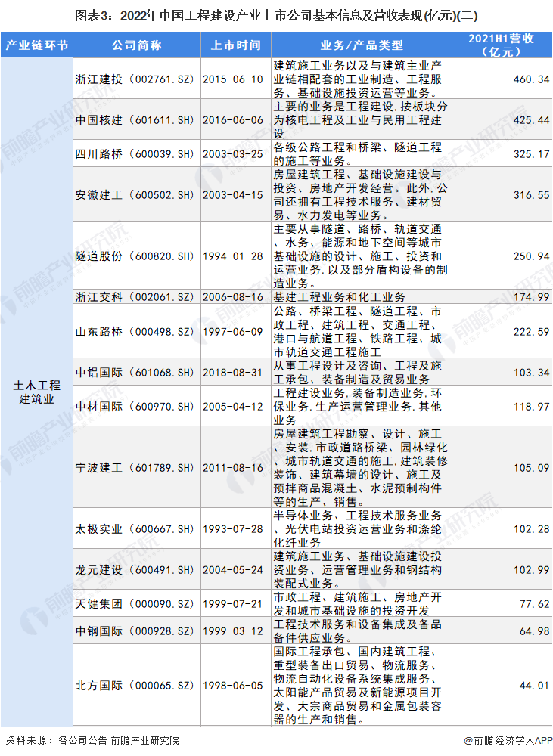
Task: Click the 土木工程建筑业 category cell
Action: [x=36, y=392]
